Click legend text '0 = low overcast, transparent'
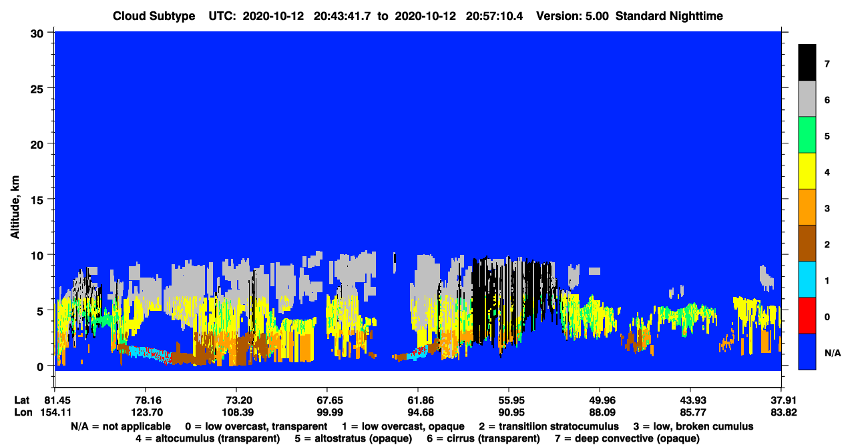Screen dimensions: 868x445 (256, 426)
